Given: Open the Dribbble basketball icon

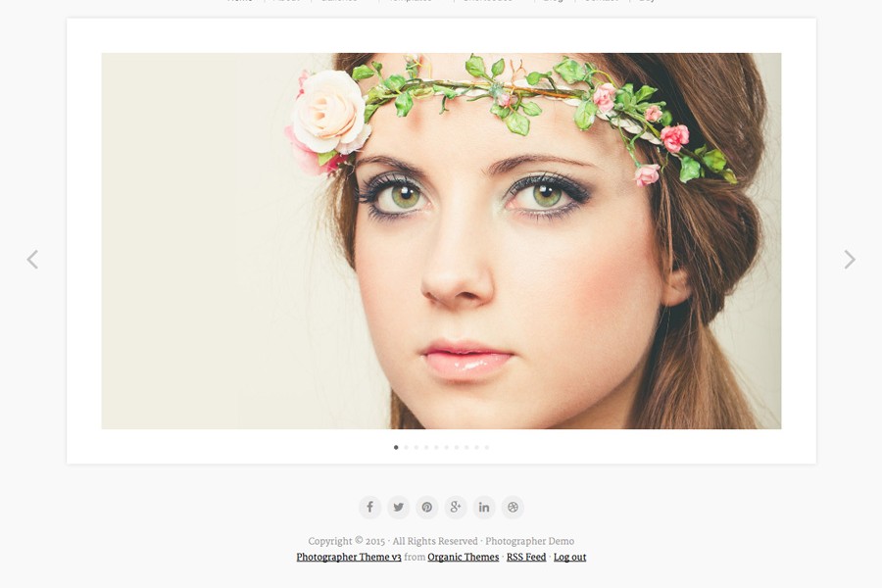Looking at the screenshot, I should click(x=513, y=507).
